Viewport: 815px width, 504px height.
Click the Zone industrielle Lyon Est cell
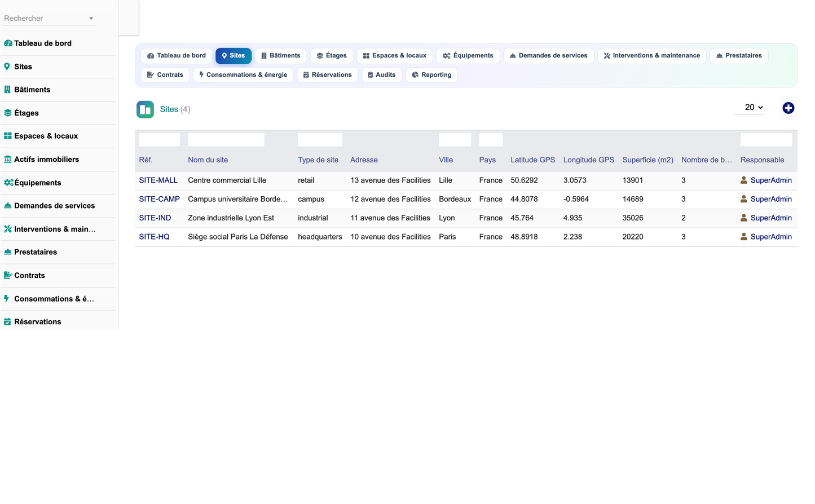pos(231,218)
